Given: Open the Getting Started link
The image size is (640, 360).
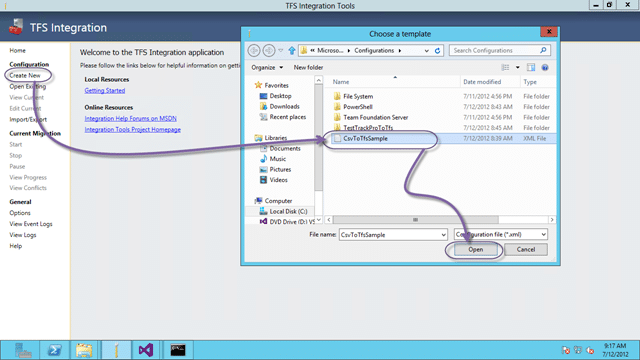Looking at the screenshot, I should click(x=105, y=91).
